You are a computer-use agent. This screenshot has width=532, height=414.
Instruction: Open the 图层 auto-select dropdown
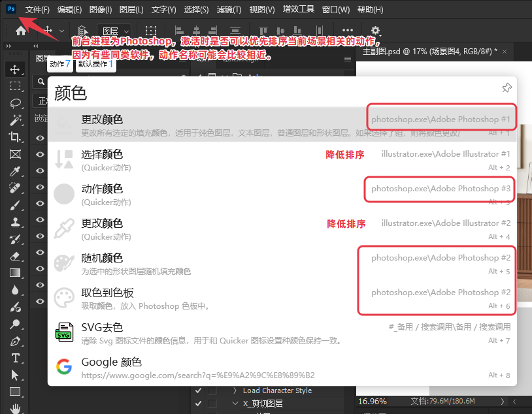click(114, 31)
